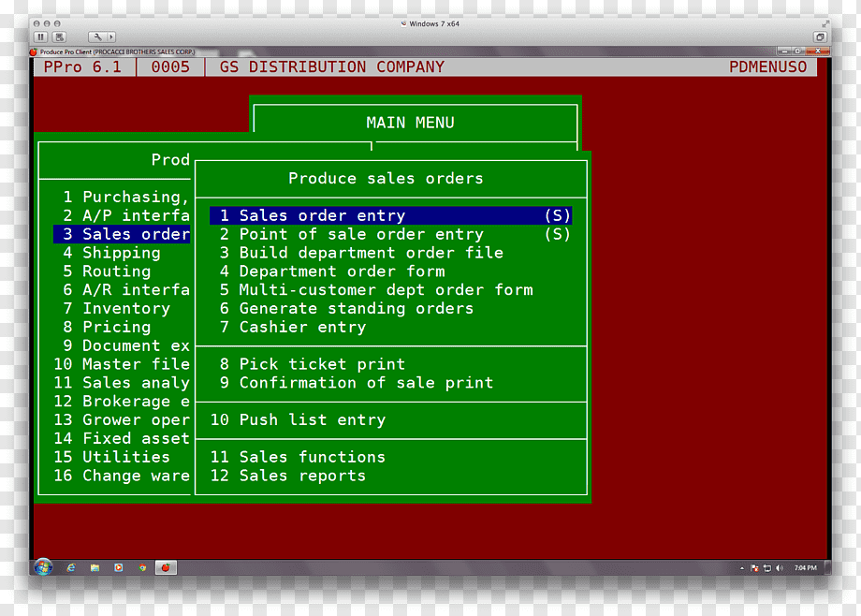Open 7 Inventory in main menu

click(122, 308)
